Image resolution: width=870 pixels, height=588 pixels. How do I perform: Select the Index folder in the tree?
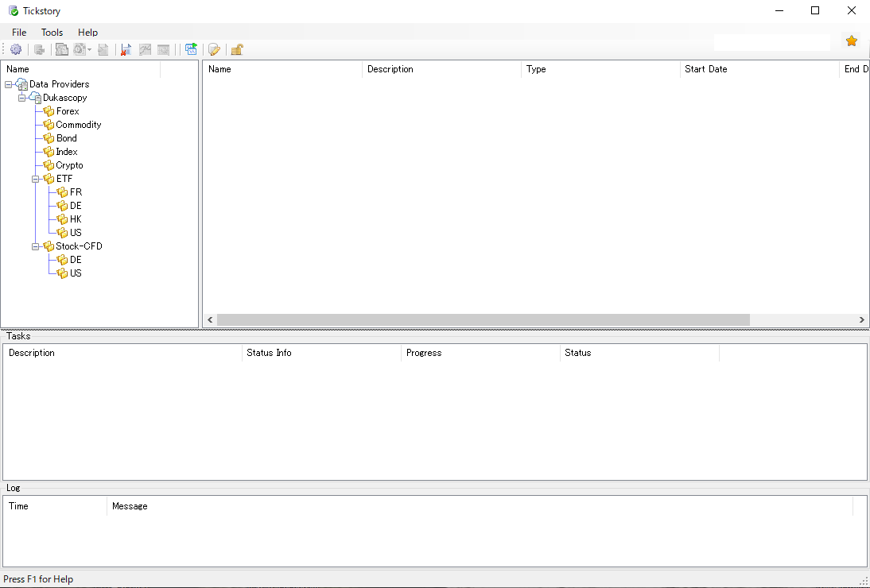pyautogui.click(x=67, y=152)
